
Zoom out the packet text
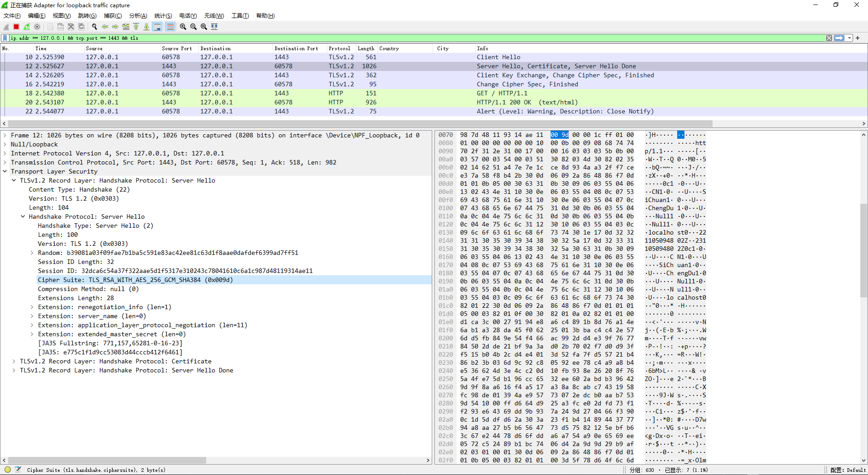point(193,27)
